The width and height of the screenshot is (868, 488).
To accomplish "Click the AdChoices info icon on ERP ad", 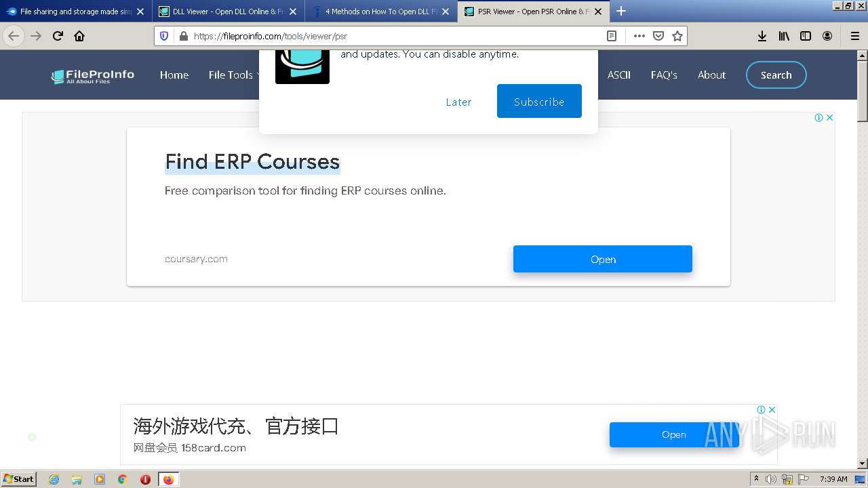I will [818, 117].
